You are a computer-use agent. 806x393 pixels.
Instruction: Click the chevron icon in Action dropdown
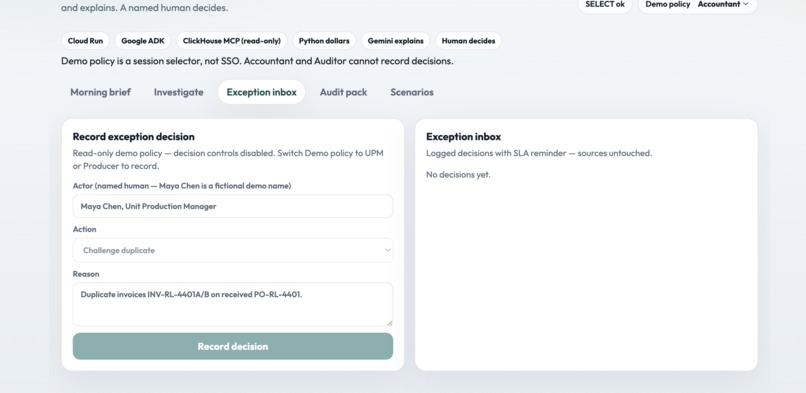pyautogui.click(x=388, y=250)
